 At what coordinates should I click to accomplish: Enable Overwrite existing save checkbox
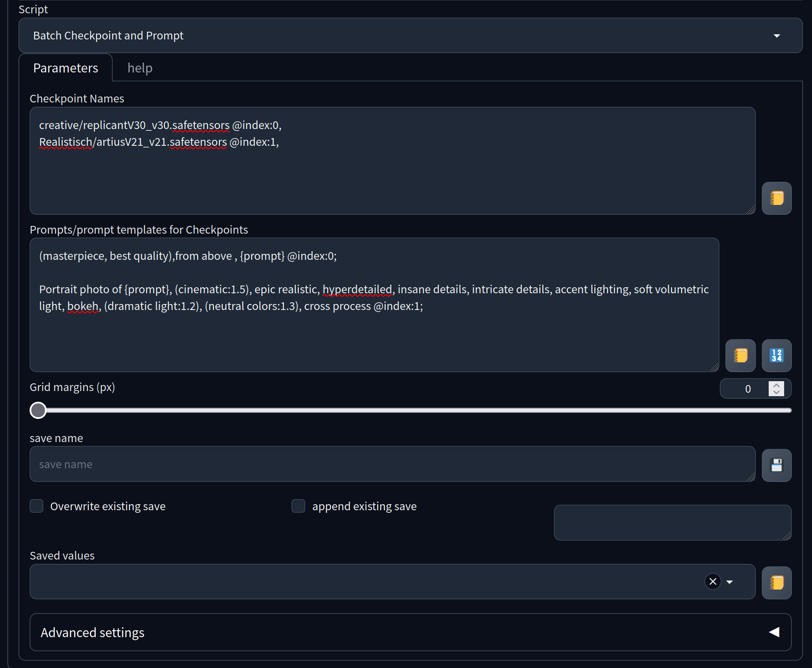[37, 506]
